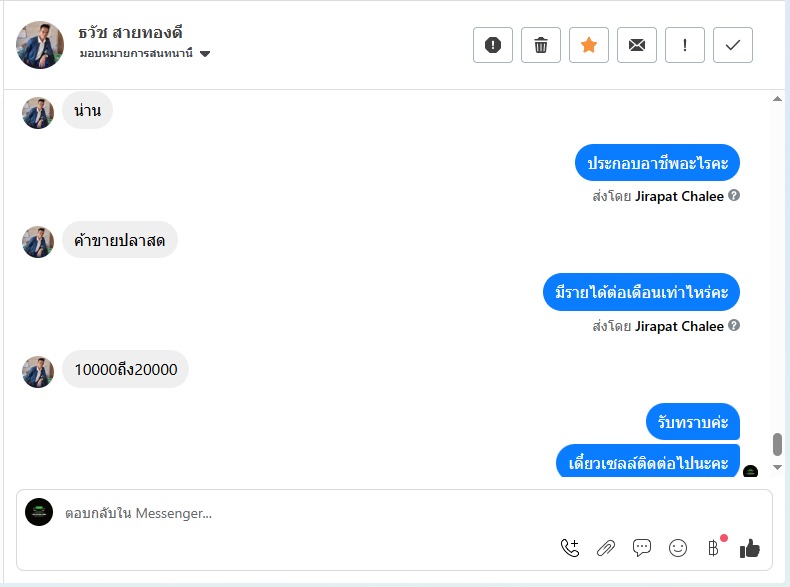Click the phone call plus icon
This screenshot has width=790, height=587.
[x=570, y=548]
